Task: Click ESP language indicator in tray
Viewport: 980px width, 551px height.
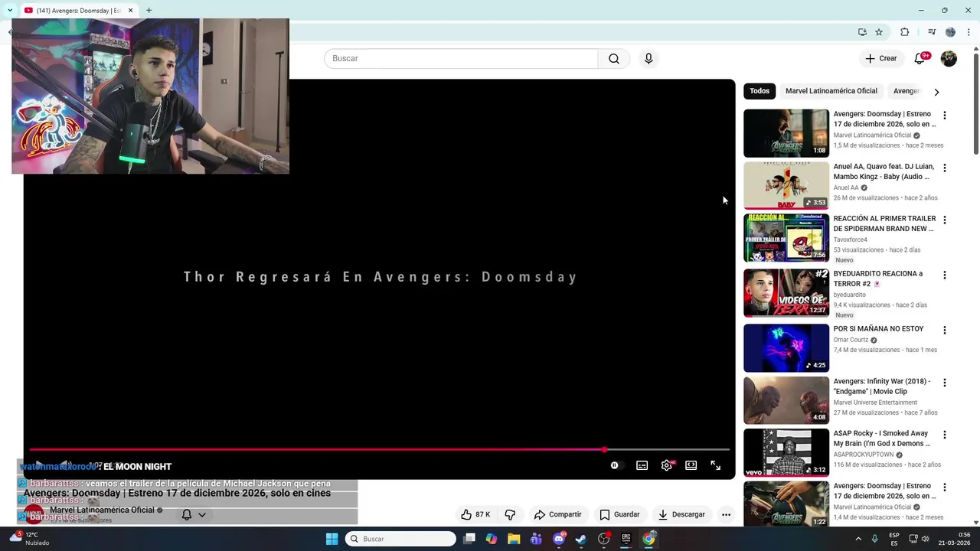Action: (894, 539)
